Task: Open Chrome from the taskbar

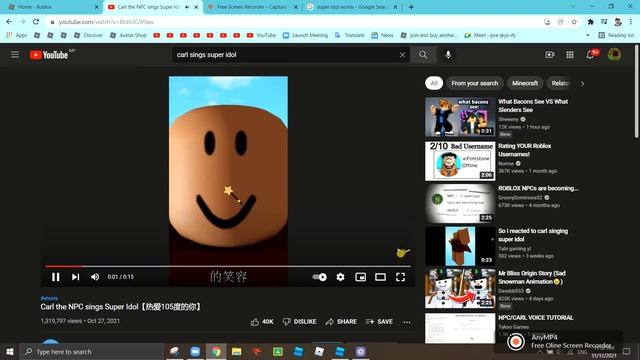Action: [216, 351]
